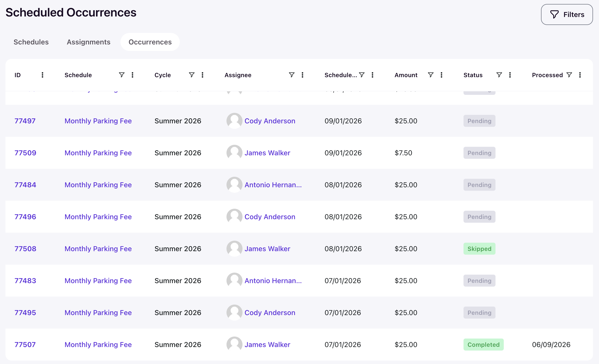Screen dimensions: 599x364
Task: Filter the Amount column
Action: (x=430, y=75)
